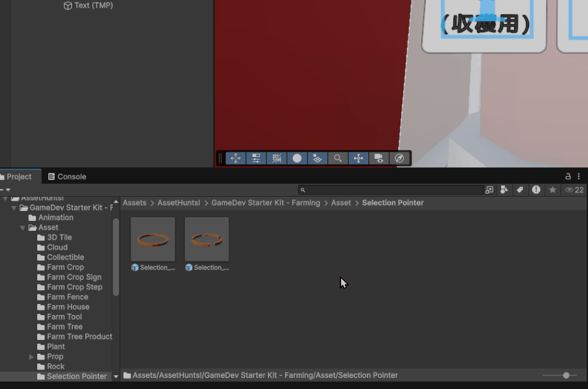Click the error log filter exclamation icon
Image resolution: width=588 pixels, height=389 pixels.
pyautogui.click(x=536, y=190)
